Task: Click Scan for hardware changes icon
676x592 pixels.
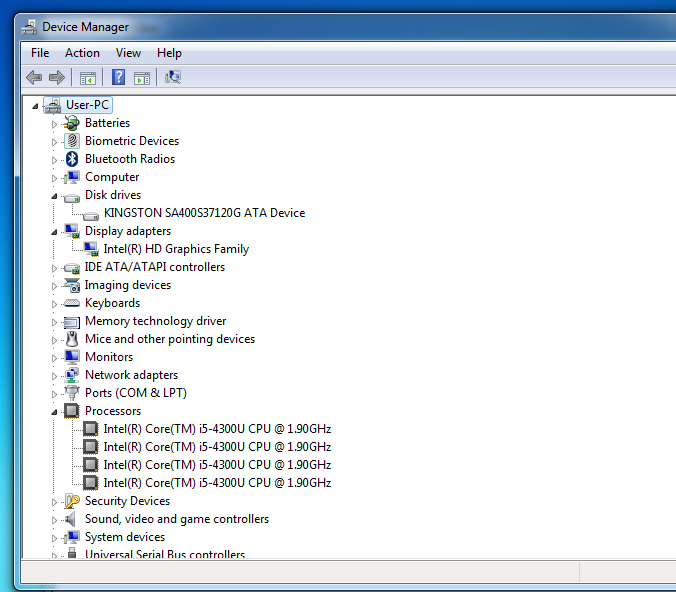Action: [x=173, y=77]
